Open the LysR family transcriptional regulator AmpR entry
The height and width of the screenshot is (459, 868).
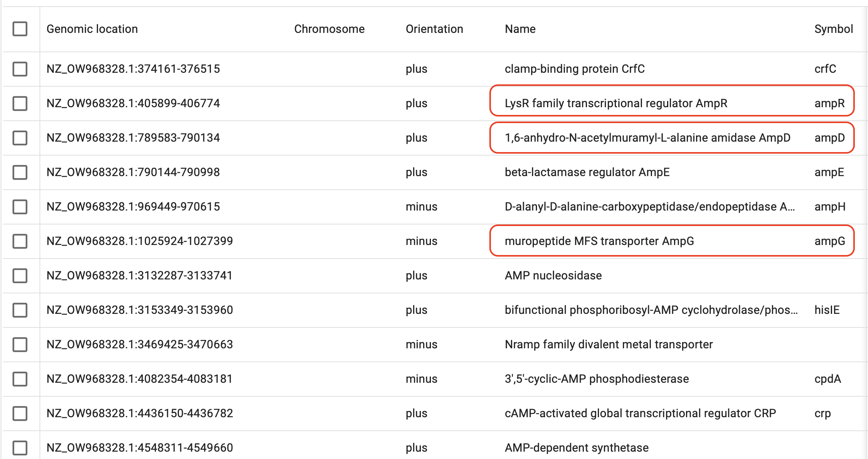click(x=616, y=103)
